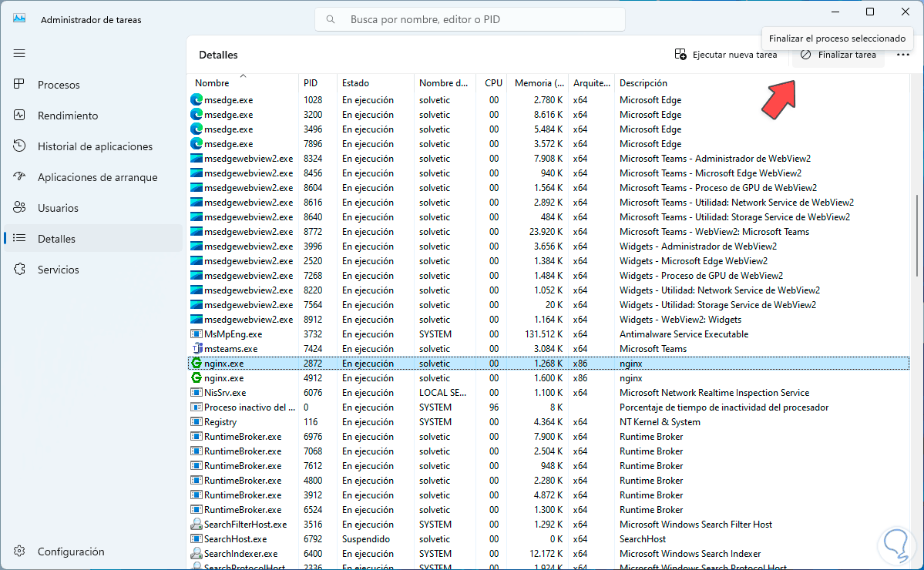Click the green nginx icon of PID 4912
This screenshot has height=570, width=924.
[197, 378]
